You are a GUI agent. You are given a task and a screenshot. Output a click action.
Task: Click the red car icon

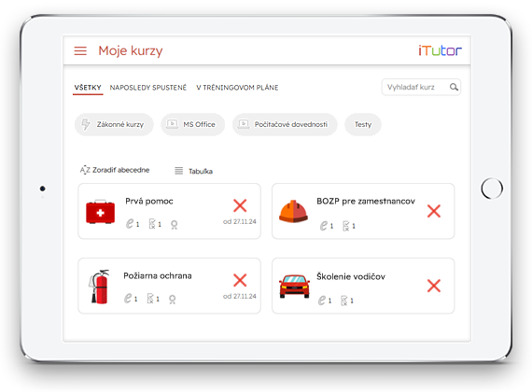coord(294,287)
